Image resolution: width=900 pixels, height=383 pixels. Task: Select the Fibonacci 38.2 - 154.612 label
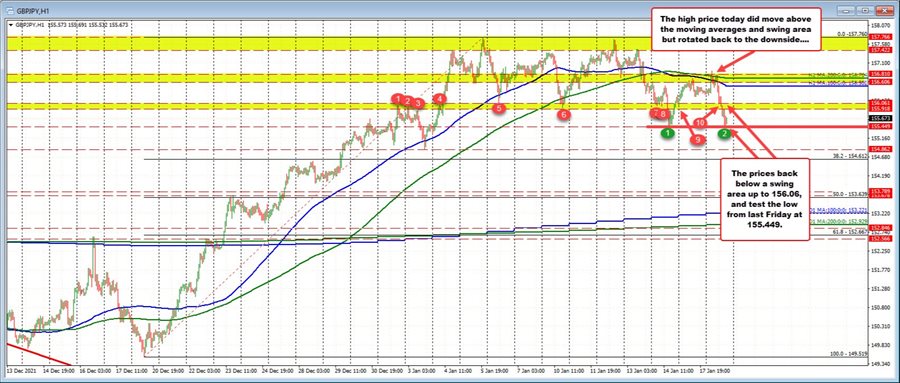[851, 156]
